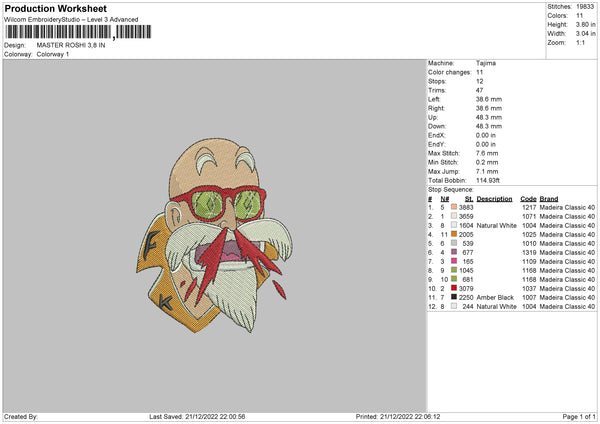Select stitch count 1045 in stop 8
This screenshot has width=600, height=424.
466,271
